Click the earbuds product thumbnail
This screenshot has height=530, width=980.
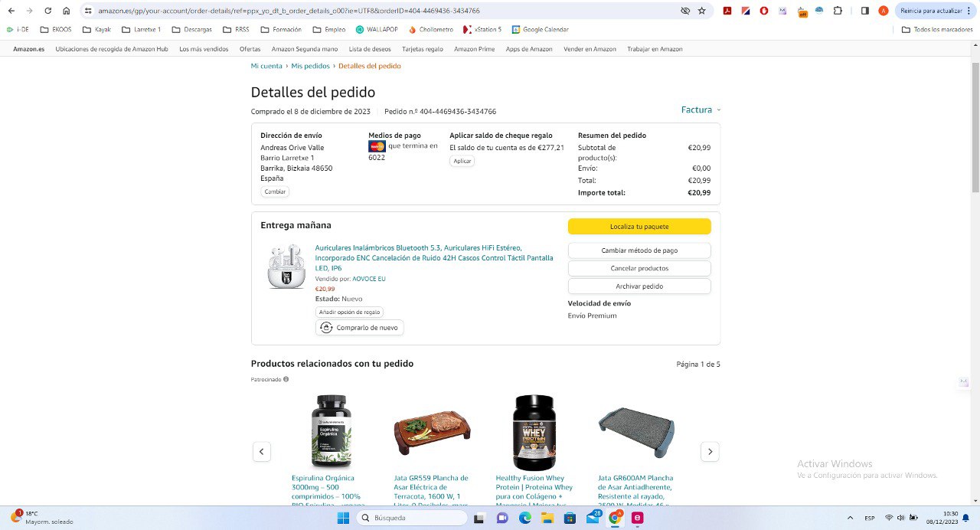(286, 267)
